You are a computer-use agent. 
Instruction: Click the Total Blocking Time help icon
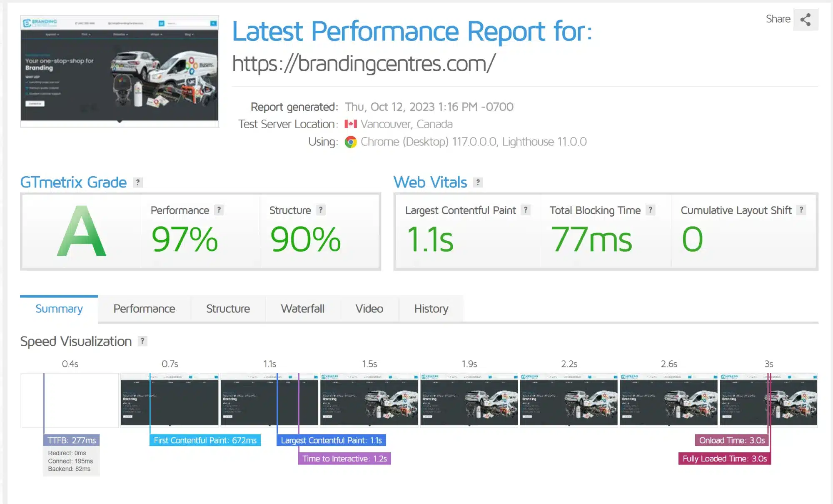pyautogui.click(x=649, y=210)
